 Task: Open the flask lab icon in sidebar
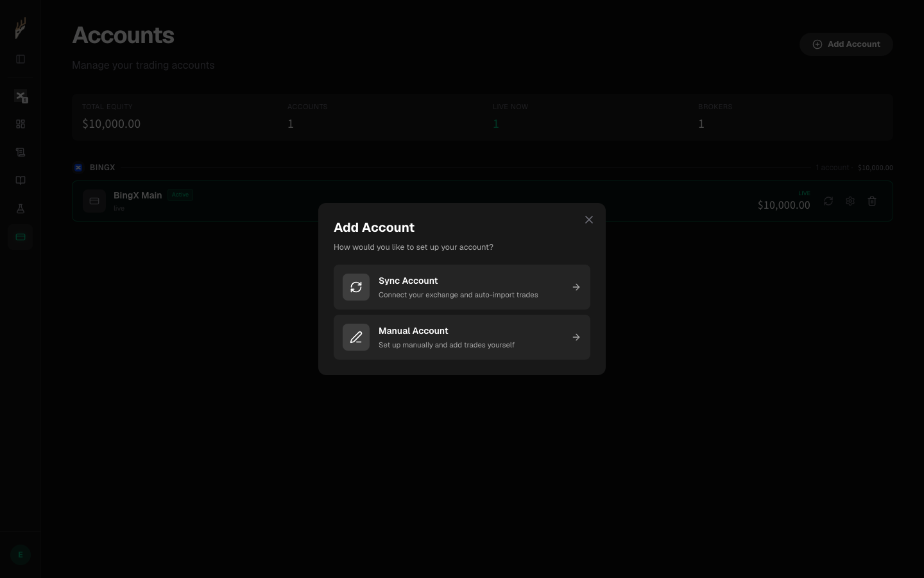point(21,209)
